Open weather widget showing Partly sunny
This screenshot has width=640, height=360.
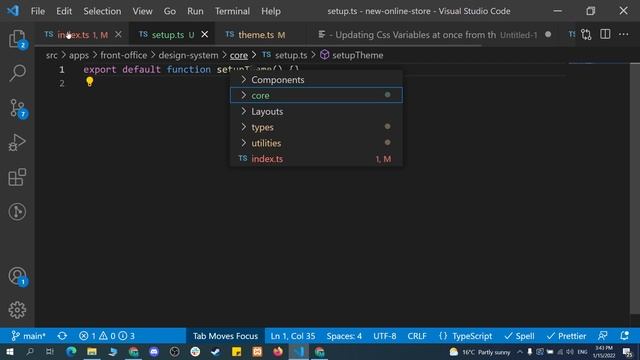480,352
